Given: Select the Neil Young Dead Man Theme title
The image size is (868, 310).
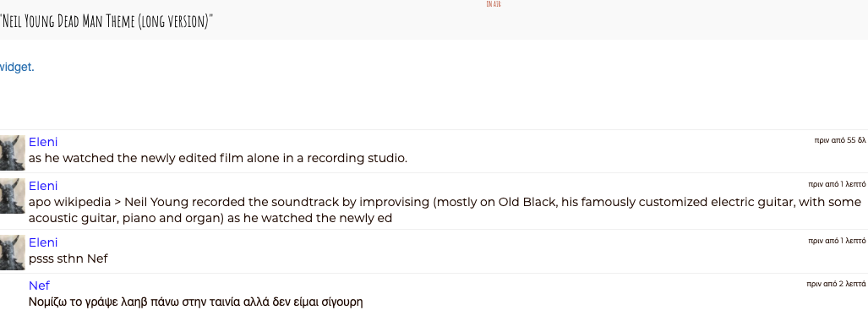Looking at the screenshot, I should pyautogui.click(x=106, y=22).
